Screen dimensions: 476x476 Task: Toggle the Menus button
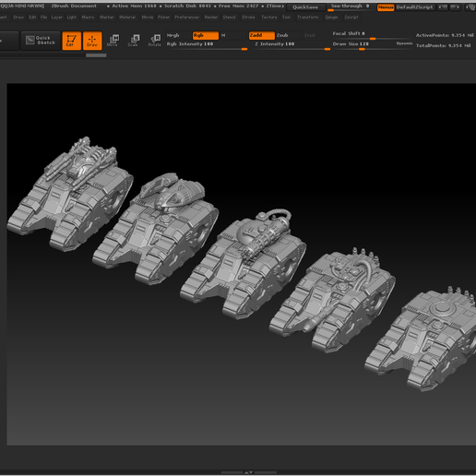(386, 7)
